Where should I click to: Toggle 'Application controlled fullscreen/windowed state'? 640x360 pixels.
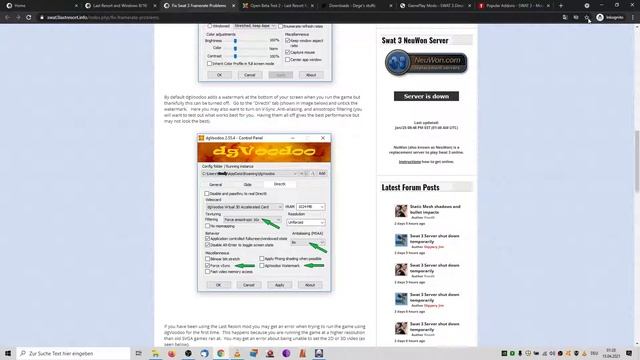(x=207, y=238)
